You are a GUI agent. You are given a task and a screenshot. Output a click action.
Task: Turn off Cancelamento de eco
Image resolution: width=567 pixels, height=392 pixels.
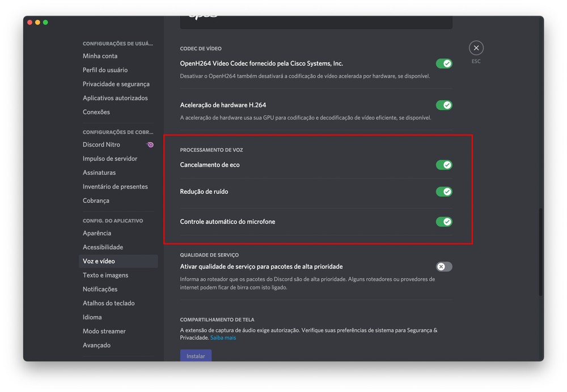coord(444,165)
